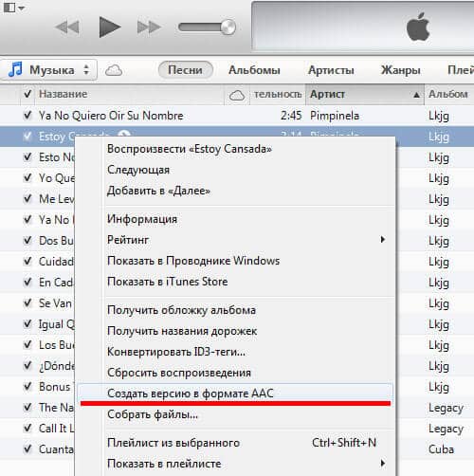The height and width of the screenshot is (476, 474).
Task: Uncheck the Ya No Quiero Oir Su Nombre song
Action: point(27,115)
